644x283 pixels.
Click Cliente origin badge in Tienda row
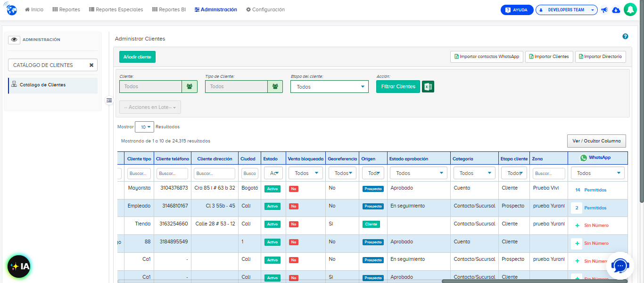371,224
